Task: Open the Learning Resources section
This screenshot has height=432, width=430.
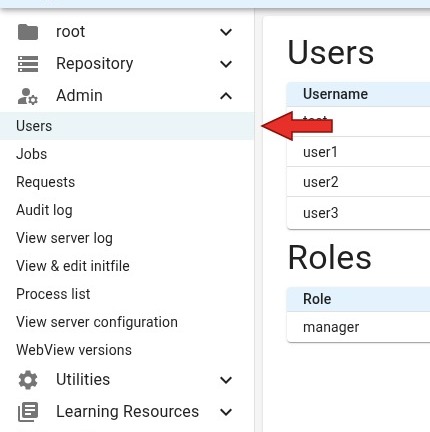Action: click(127, 412)
